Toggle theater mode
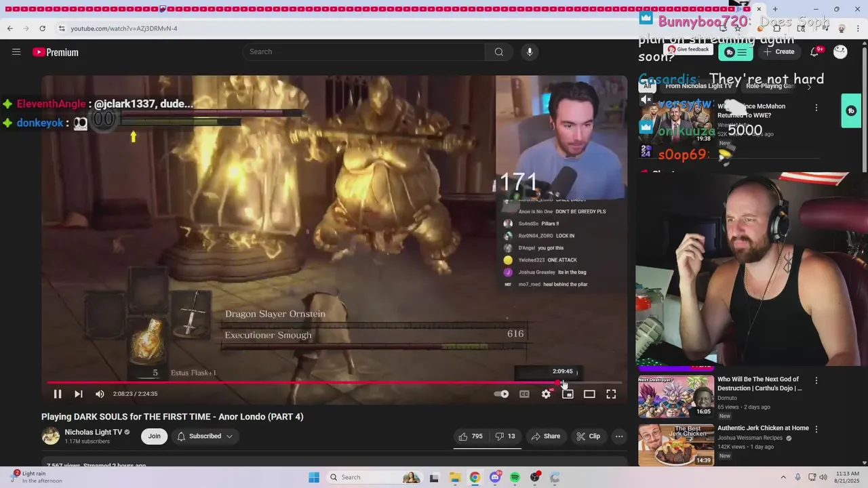 tap(589, 394)
